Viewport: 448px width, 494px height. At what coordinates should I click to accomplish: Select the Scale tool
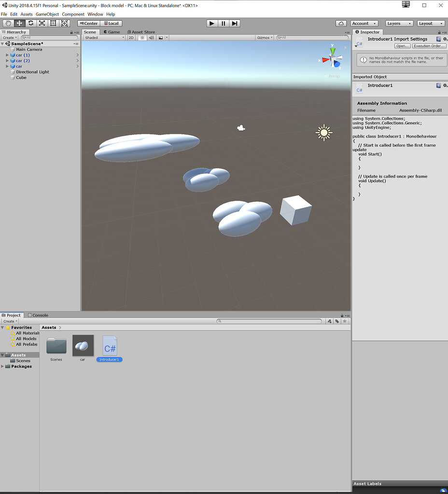point(42,23)
